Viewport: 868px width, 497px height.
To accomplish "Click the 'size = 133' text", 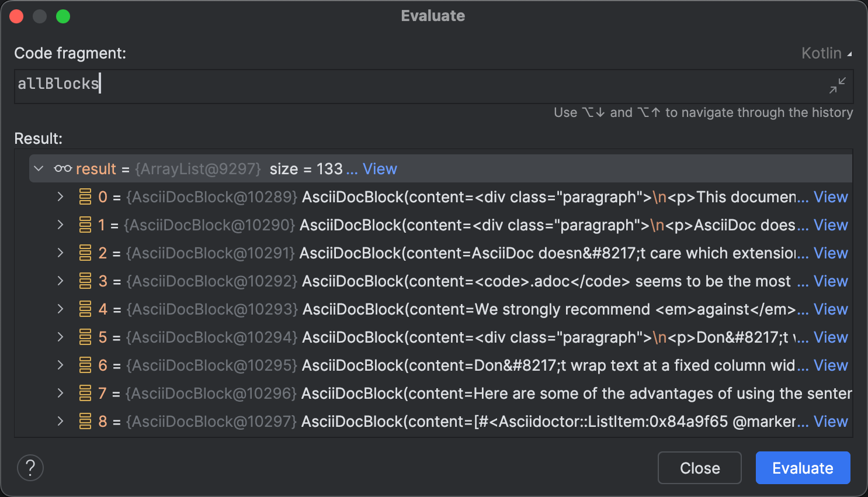I will (306, 169).
